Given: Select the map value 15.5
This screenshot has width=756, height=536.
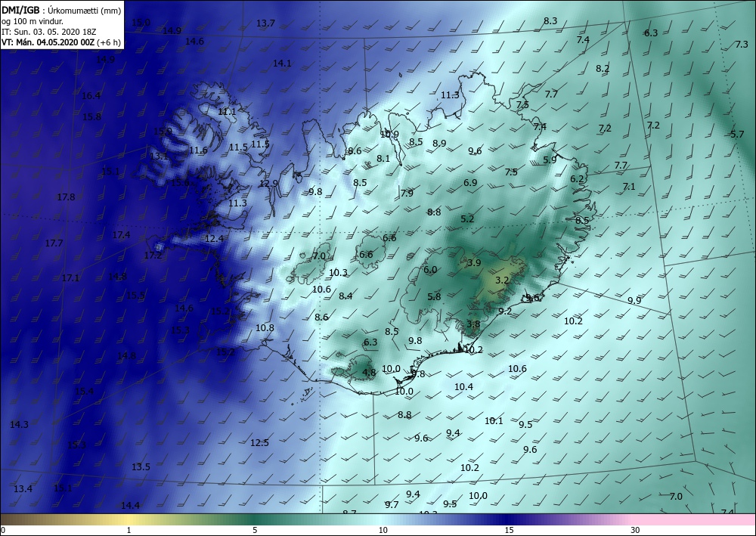Looking at the screenshot, I should click(x=135, y=296).
